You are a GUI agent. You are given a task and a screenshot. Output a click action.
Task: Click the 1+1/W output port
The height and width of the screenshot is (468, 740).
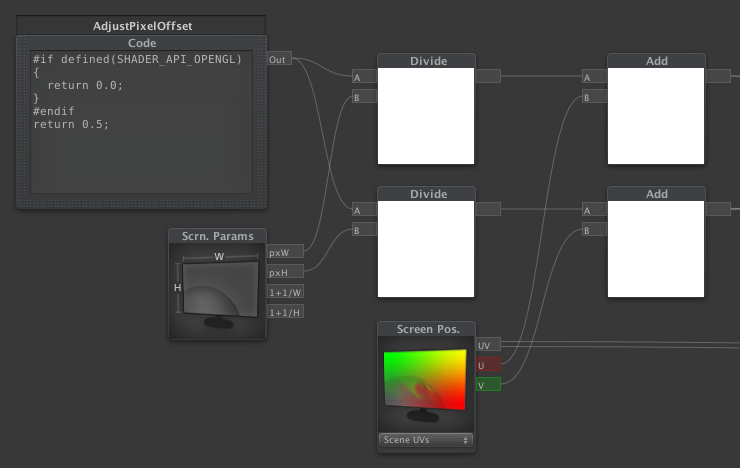(285, 292)
